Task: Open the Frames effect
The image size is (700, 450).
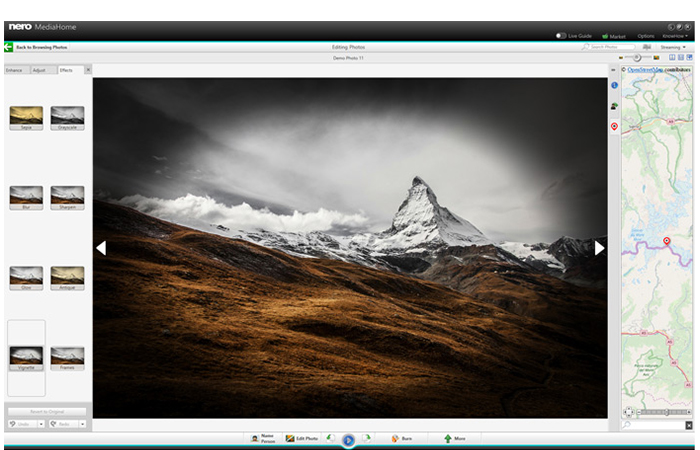Action: tap(67, 358)
